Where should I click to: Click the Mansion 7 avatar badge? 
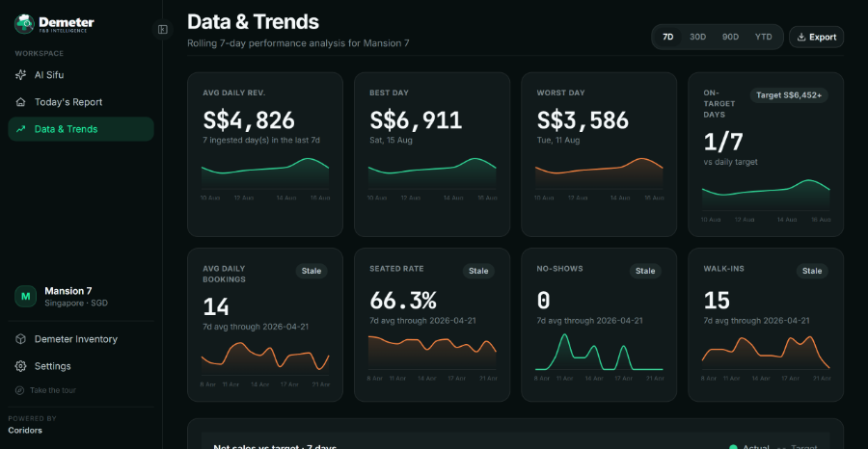click(x=25, y=297)
